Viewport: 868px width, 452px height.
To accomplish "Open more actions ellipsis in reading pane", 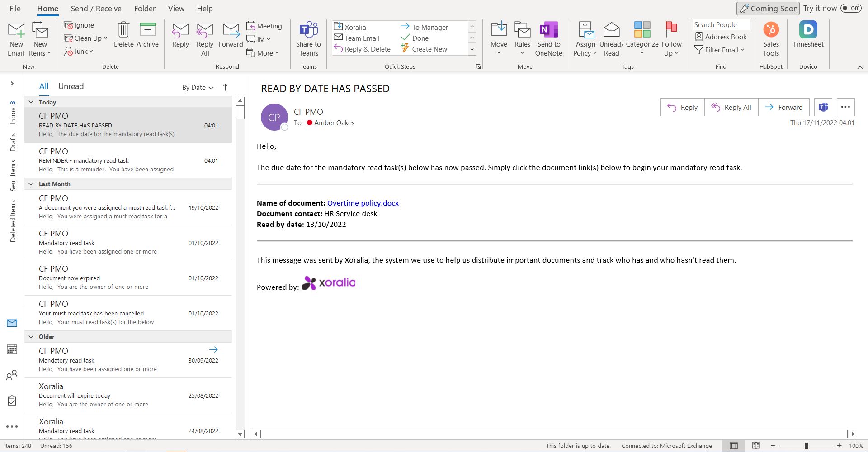I will 845,107.
